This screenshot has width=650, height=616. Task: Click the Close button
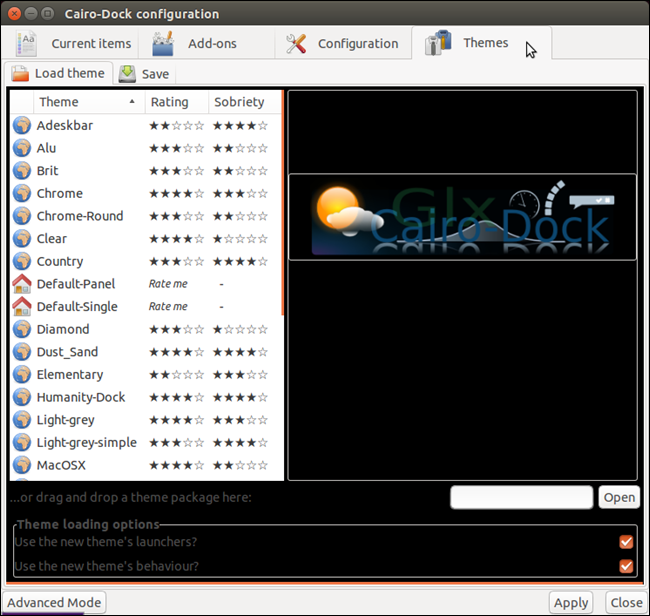626,602
